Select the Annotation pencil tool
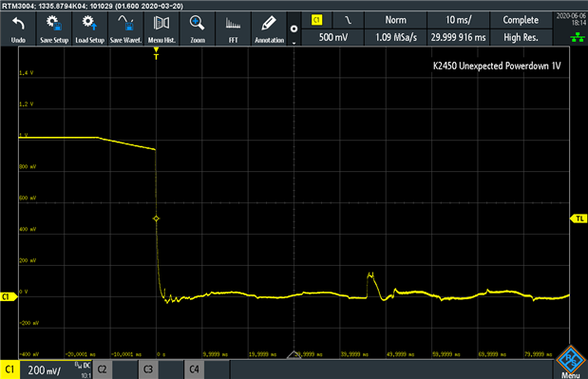The height and width of the screenshot is (379, 588). [269, 28]
